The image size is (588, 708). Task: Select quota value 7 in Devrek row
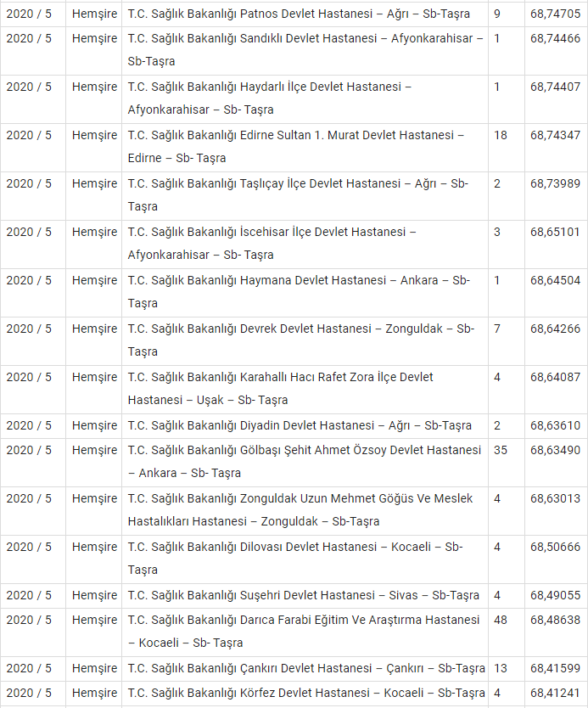tap(497, 329)
